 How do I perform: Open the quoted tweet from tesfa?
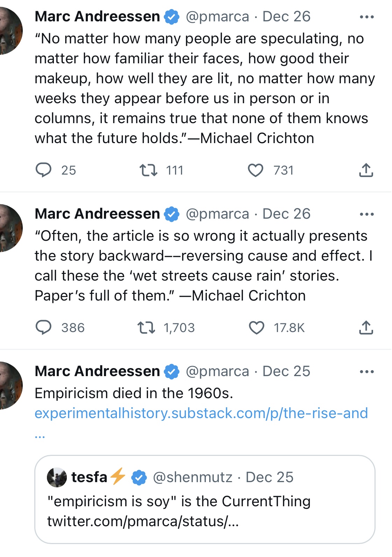pos(205,499)
